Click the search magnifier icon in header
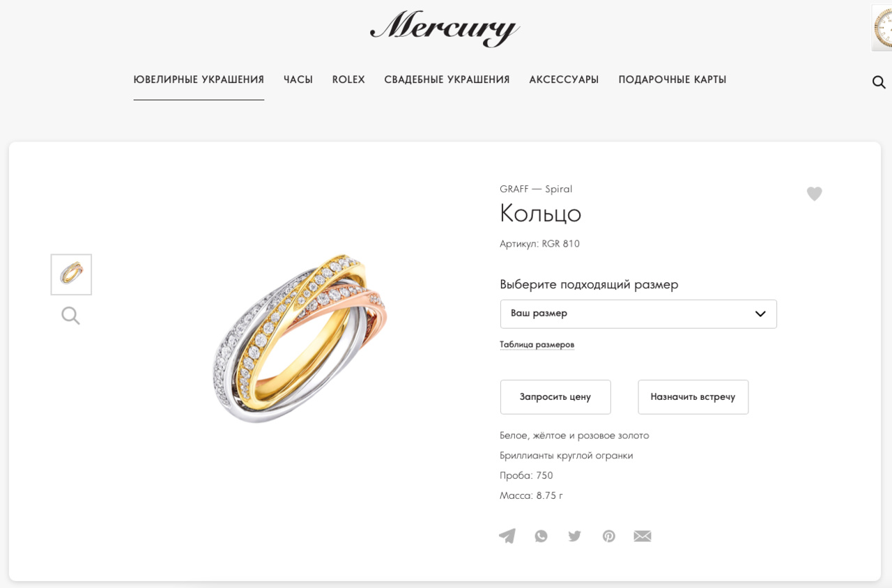Viewport: 892px width, 588px height. click(879, 82)
